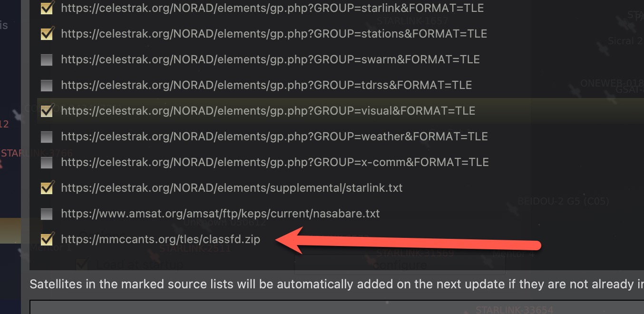Select the amsat.org nasabare.txt URL text
The height and width of the screenshot is (314, 644).
220,214
